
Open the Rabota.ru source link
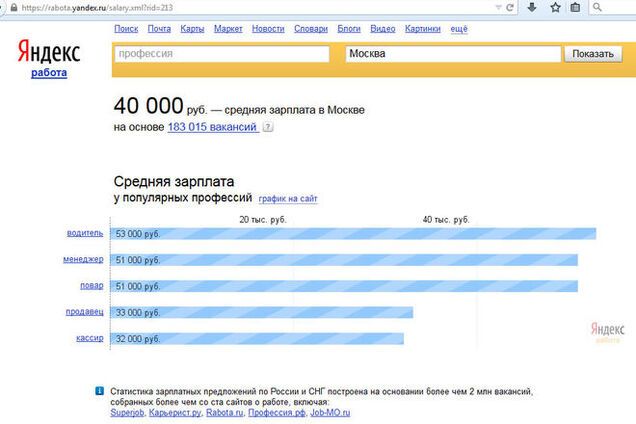[x=225, y=413]
